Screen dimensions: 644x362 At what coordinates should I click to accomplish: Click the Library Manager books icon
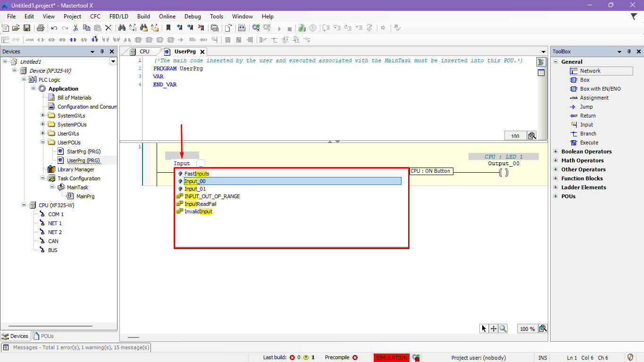[51, 169]
